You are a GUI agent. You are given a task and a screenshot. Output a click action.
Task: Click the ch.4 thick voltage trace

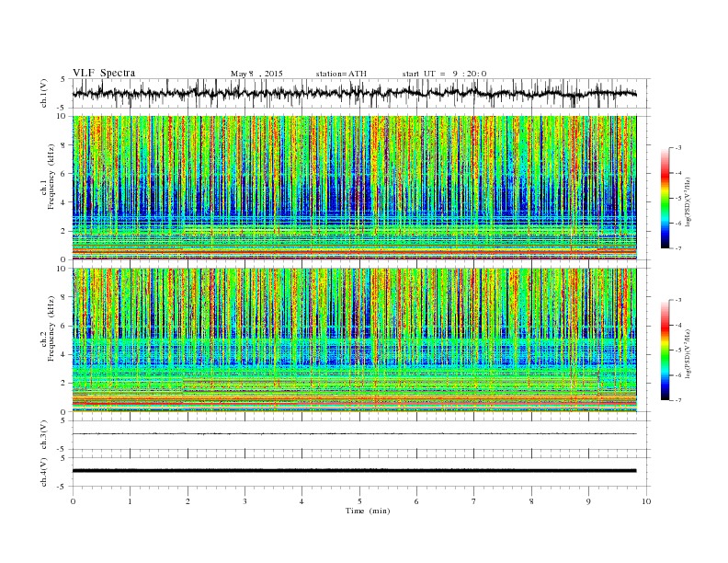[x=355, y=471]
